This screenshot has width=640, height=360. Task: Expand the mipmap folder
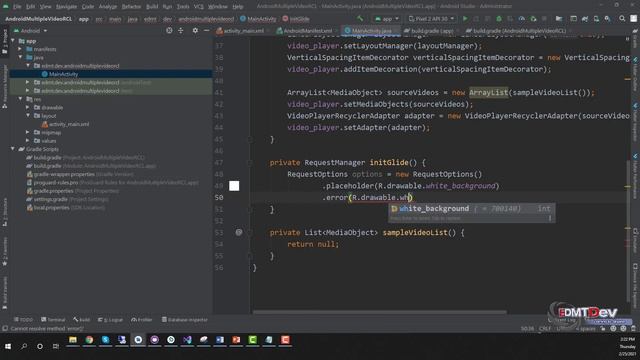point(28,133)
